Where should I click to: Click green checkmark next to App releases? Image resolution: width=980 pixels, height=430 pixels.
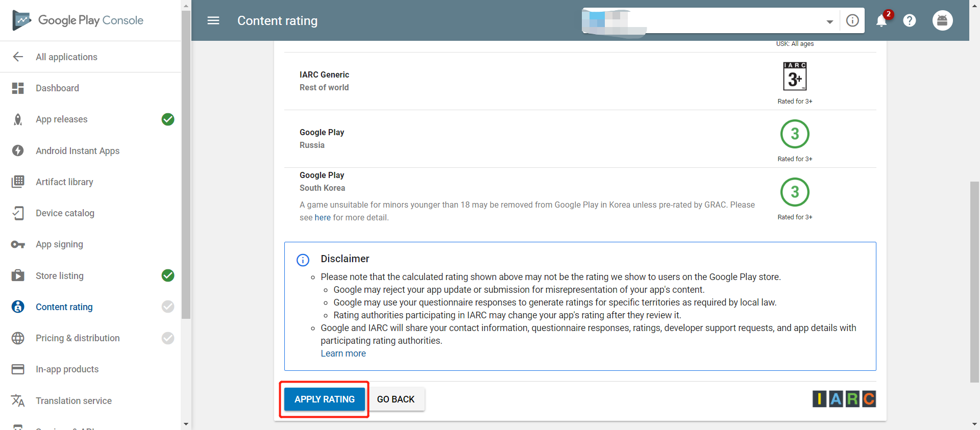click(x=168, y=119)
